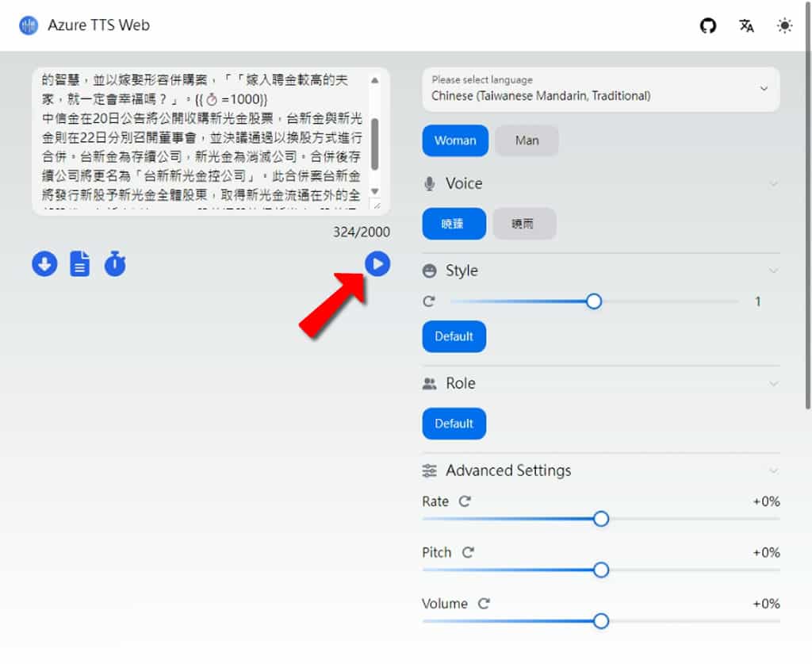Reset the Volume setting
This screenshot has width=812, height=664.
484,604
